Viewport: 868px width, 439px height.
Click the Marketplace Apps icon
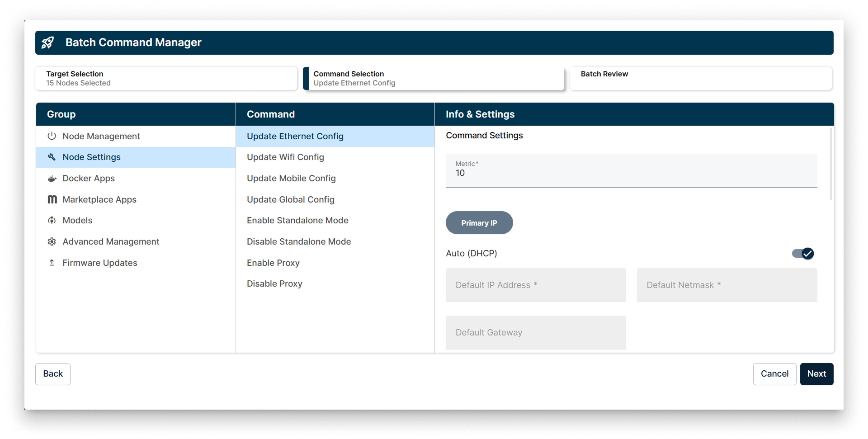tap(52, 199)
